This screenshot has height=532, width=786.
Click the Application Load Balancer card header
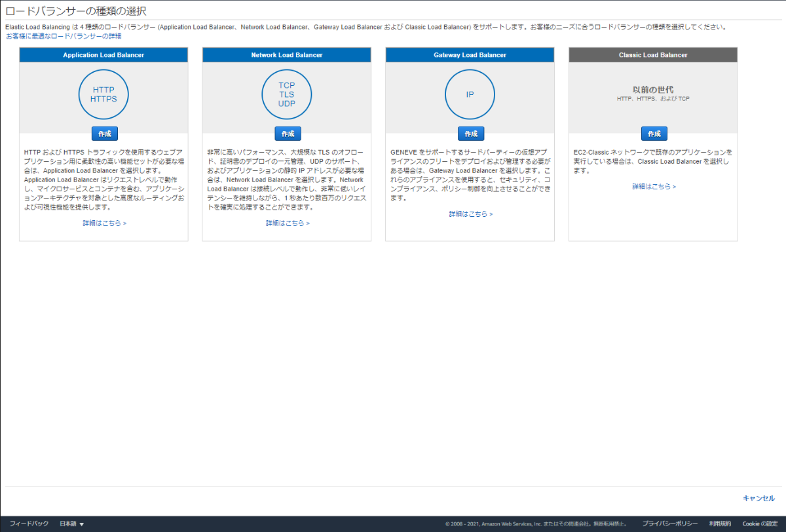click(103, 55)
